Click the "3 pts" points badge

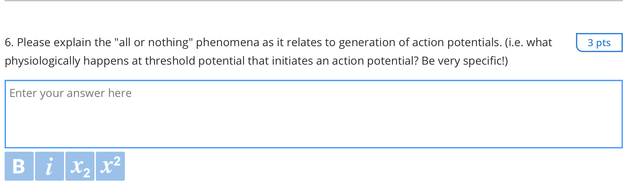pyautogui.click(x=599, y=43)
